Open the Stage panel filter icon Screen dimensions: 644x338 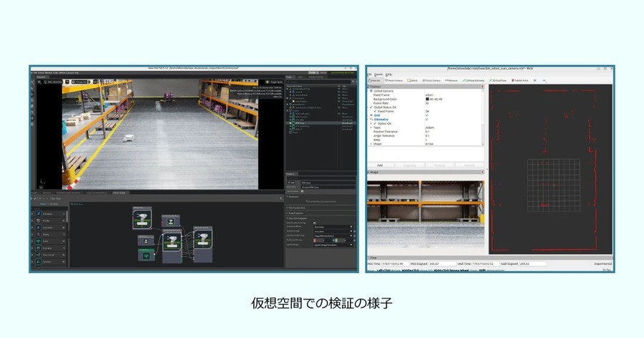coord(353,82)
